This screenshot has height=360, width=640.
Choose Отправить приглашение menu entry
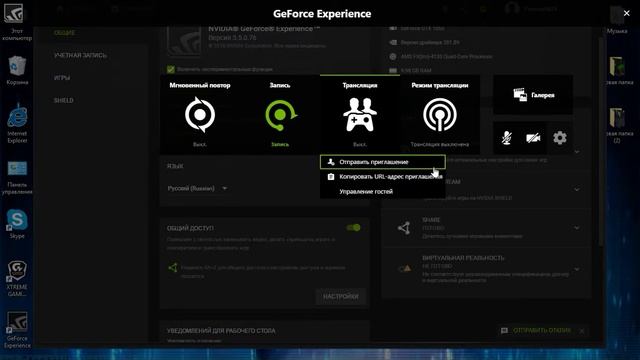coord(382,162)
